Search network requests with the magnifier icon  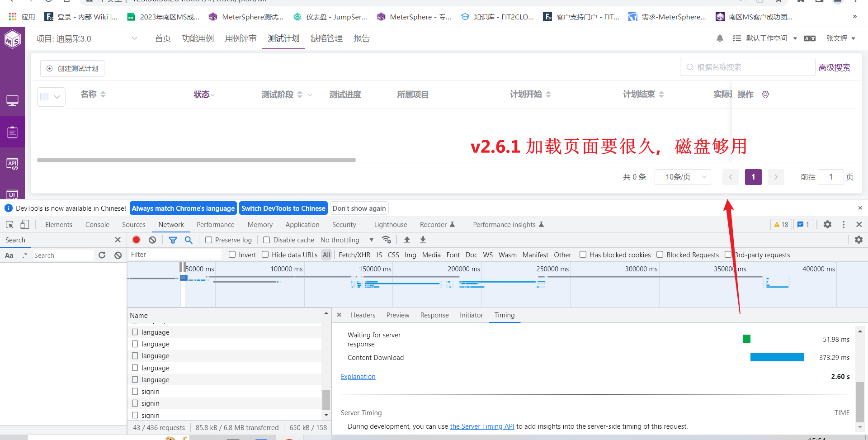tap(189, 240)
